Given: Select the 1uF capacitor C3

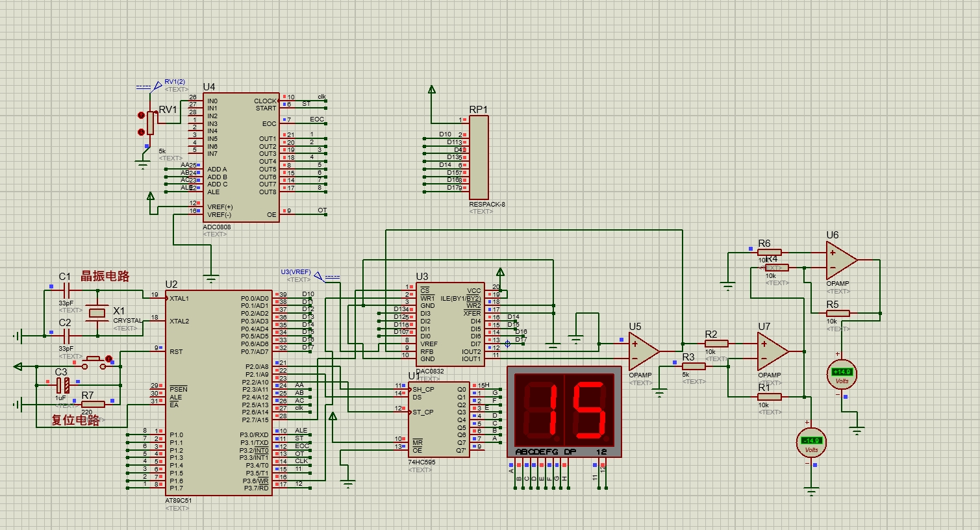Looking at the screenshot, I should click(62, 385).
